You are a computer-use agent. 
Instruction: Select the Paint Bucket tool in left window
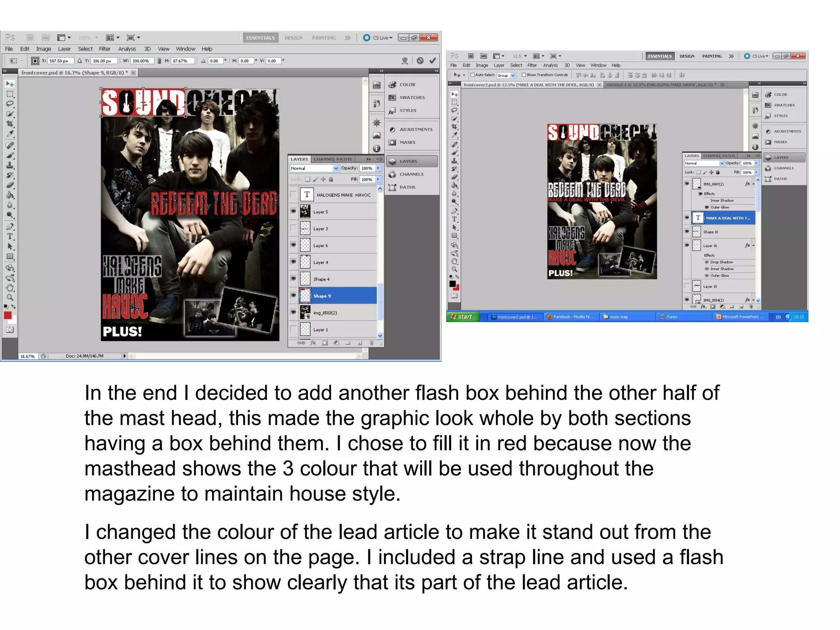click(10, 195)
